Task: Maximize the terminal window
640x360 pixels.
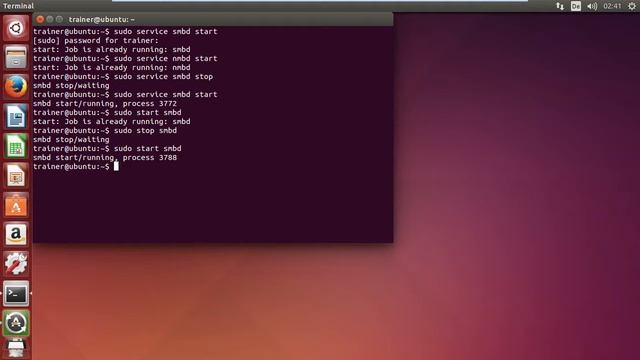Action: click(x=60, y=19)
